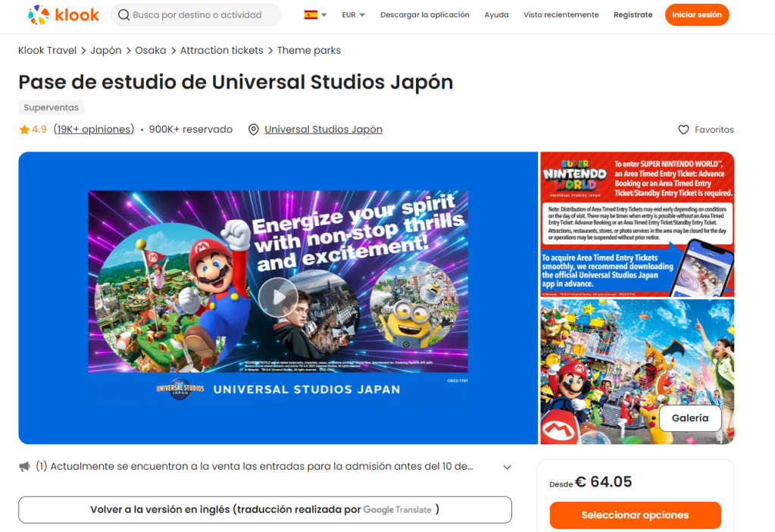Click the magnifier search icon
Screen dimensions: 775x532
(123, 15)
